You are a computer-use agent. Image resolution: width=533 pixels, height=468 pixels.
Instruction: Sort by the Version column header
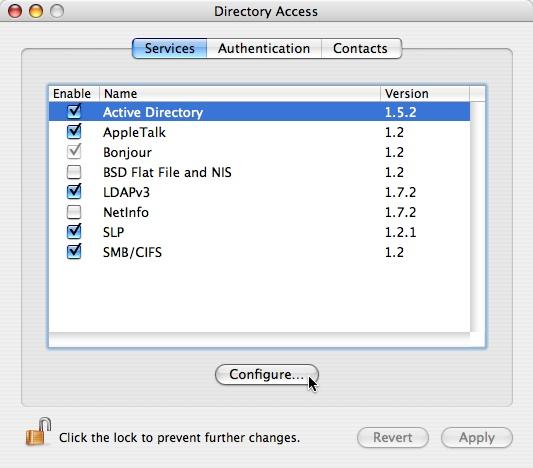point(425,93)
